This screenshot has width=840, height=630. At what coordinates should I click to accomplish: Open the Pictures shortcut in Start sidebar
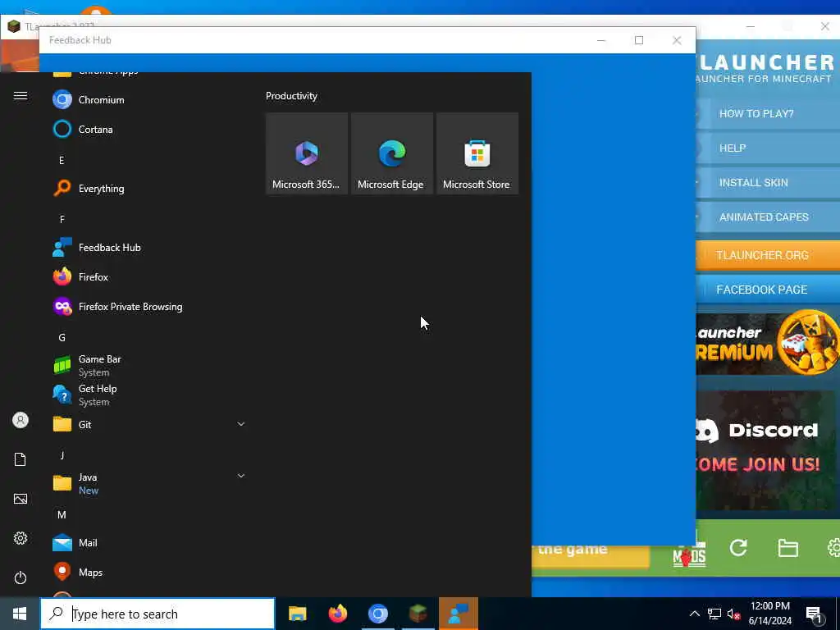tap(21, 499)
